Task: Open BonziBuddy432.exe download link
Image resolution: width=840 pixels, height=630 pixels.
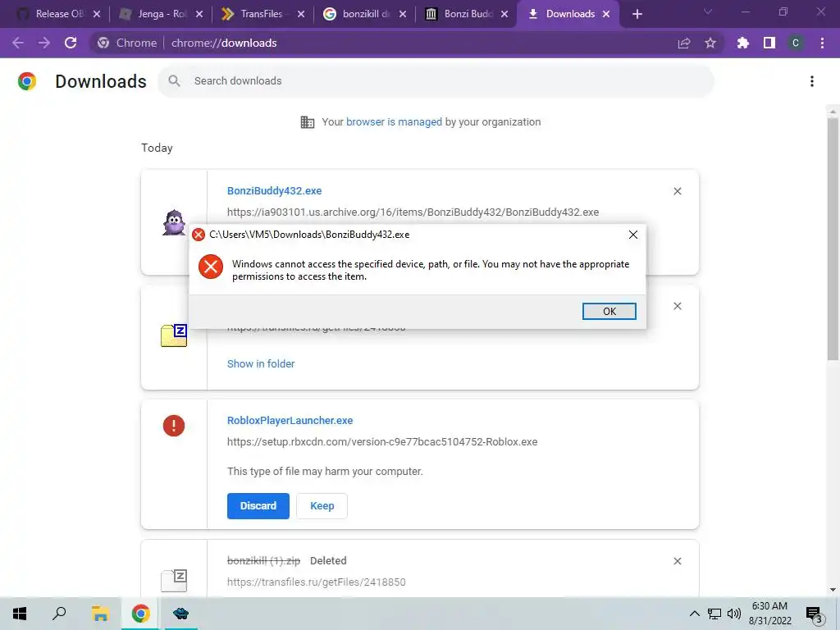Action: click(x=274, y=190)
